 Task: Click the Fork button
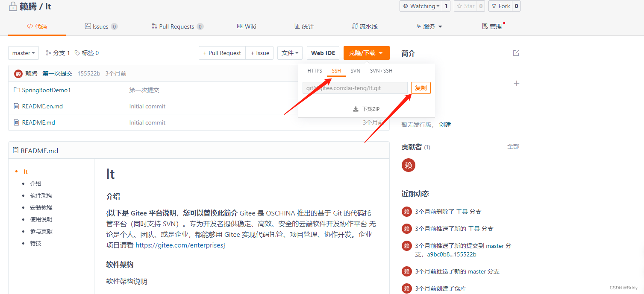point(500,6)
